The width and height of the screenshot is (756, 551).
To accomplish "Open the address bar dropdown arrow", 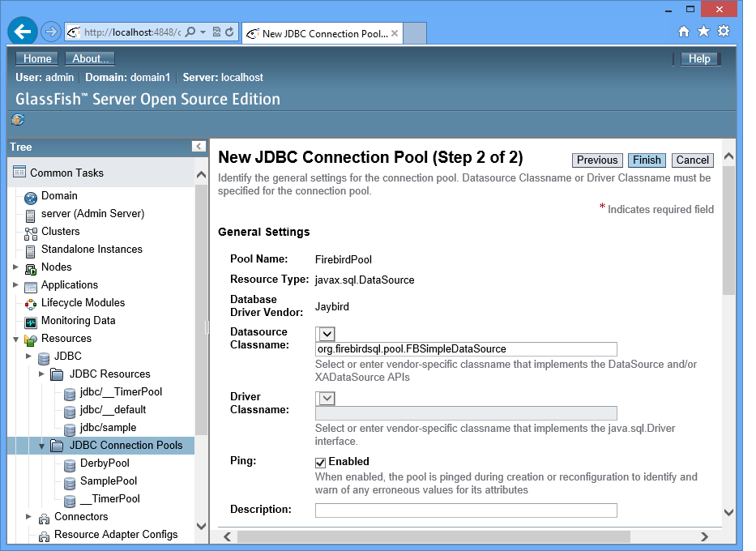I will pyautogui.click(x=203, y=32).
